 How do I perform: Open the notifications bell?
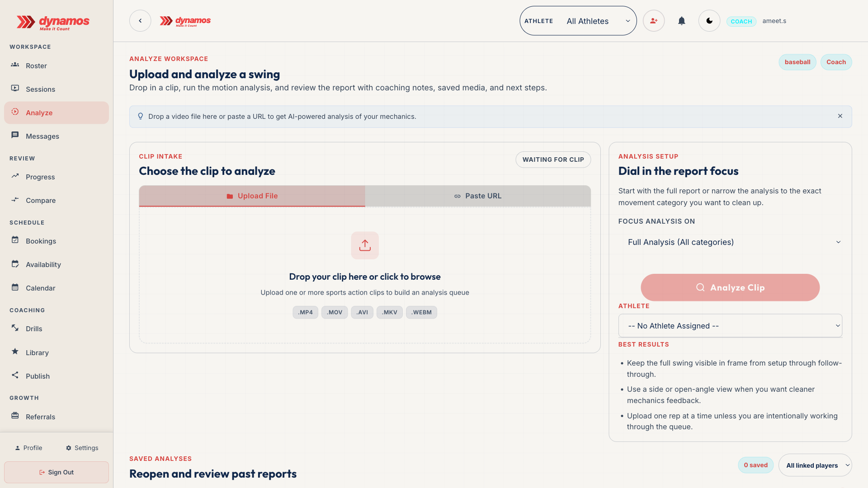click(681, 21)
